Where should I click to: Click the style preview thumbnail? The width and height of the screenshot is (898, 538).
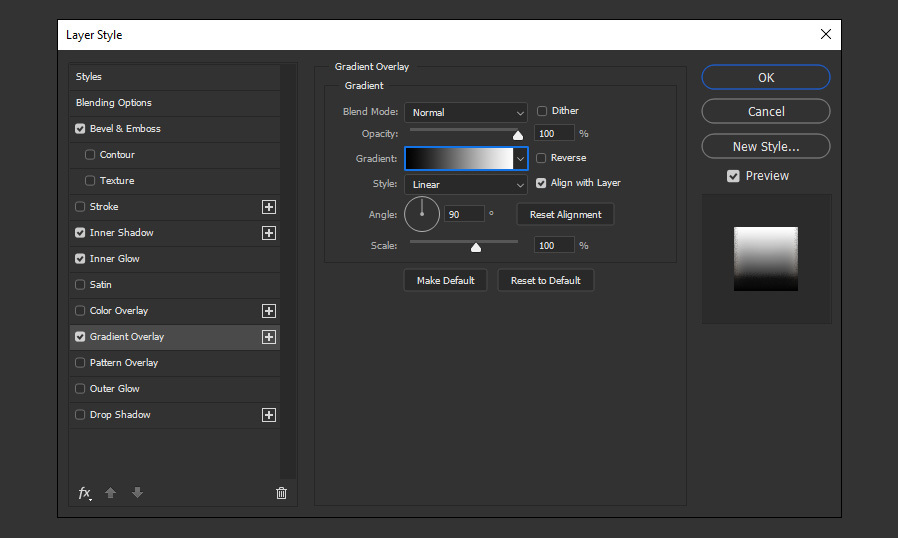click(766, 259)
